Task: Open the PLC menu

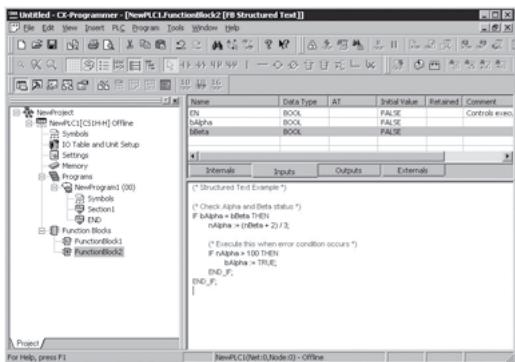Action: click(x=118, y=28)
